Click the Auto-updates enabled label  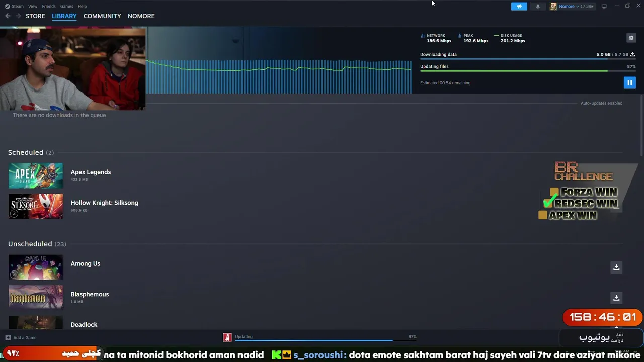pos(601,103)
